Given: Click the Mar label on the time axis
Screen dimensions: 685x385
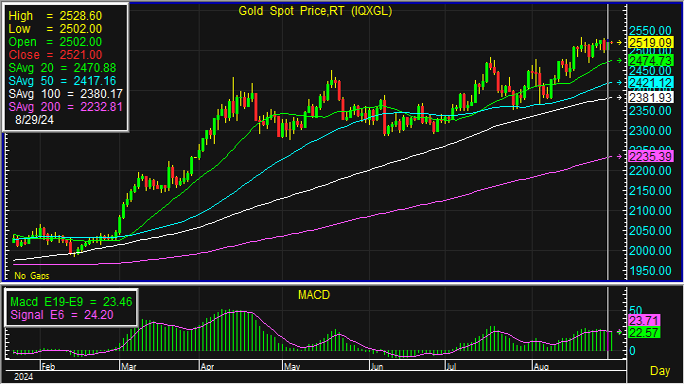Looking at the screenshot, I should (x=128, y=367).
